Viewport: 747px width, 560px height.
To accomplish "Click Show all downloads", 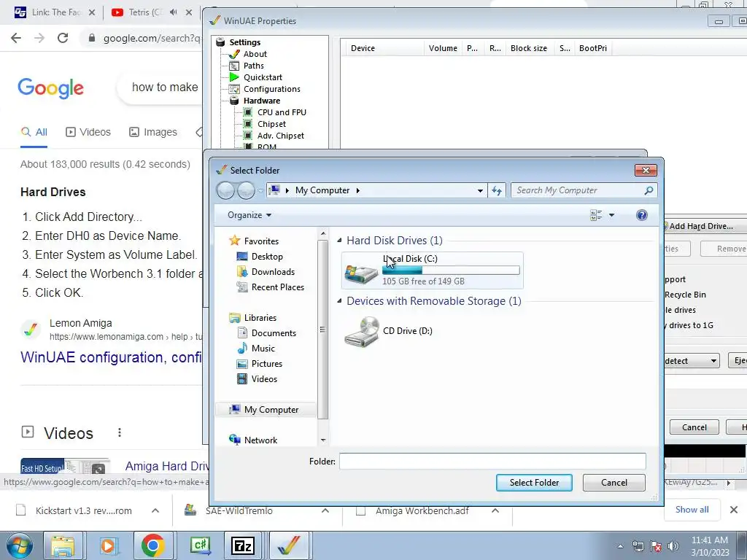I will point(692,510).
